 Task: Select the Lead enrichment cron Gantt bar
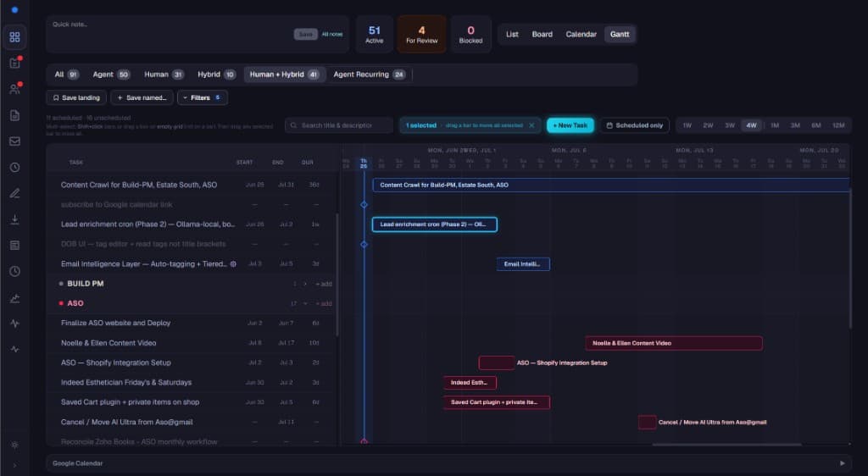(x=435, y=224)
